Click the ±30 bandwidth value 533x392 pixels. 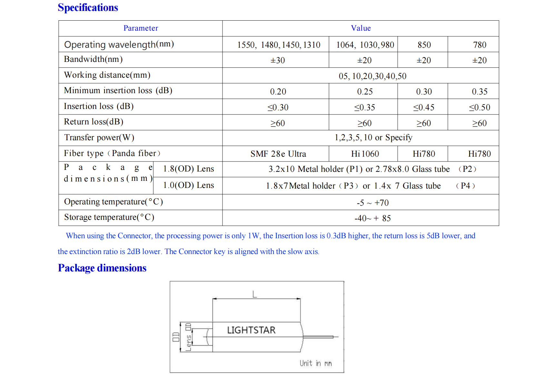(277, 60)
